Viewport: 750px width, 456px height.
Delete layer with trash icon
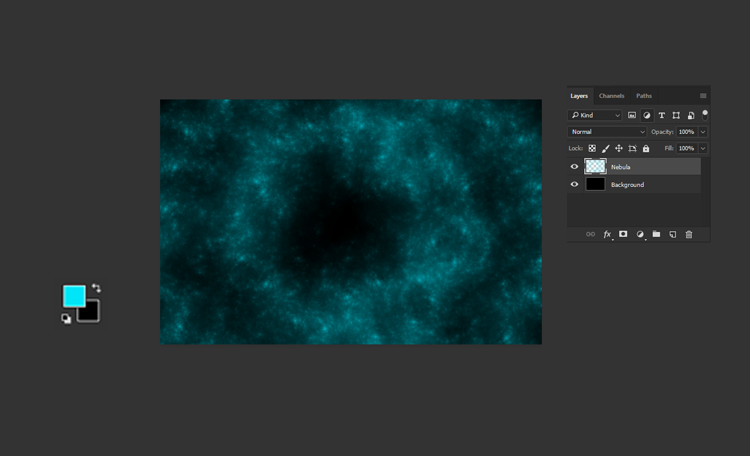click(689, 234)
